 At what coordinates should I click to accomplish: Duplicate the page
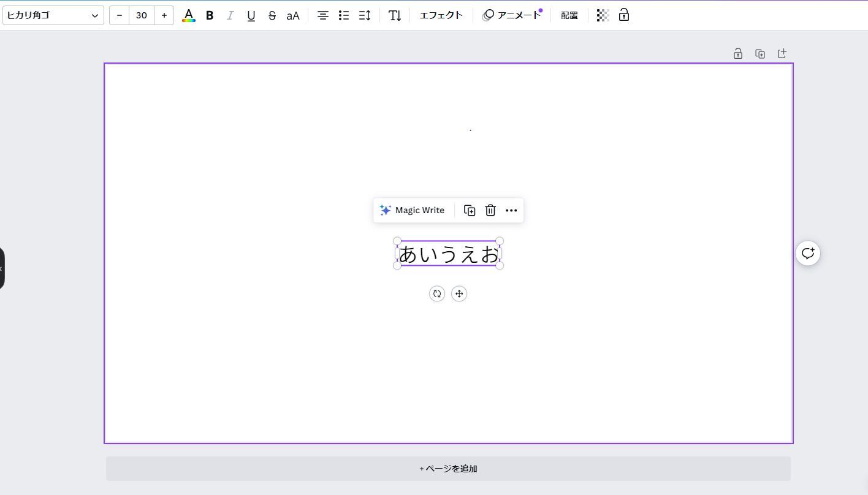click(760, 54)
